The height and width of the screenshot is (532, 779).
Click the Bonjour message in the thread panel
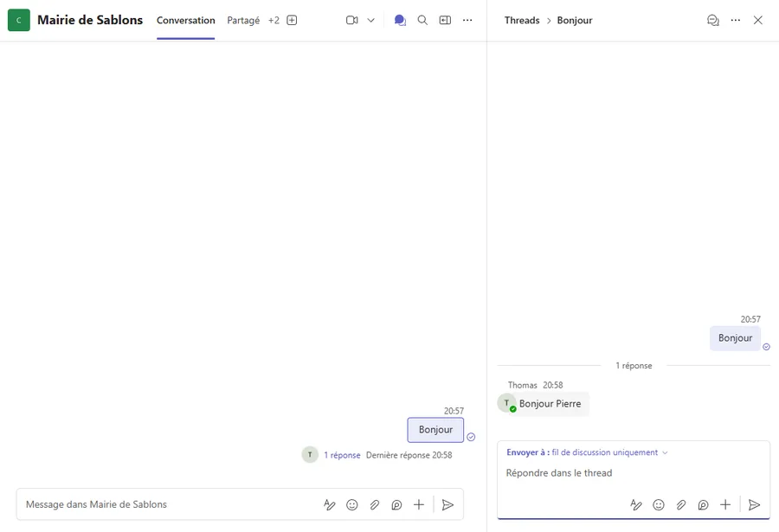(x=735, y=338)
